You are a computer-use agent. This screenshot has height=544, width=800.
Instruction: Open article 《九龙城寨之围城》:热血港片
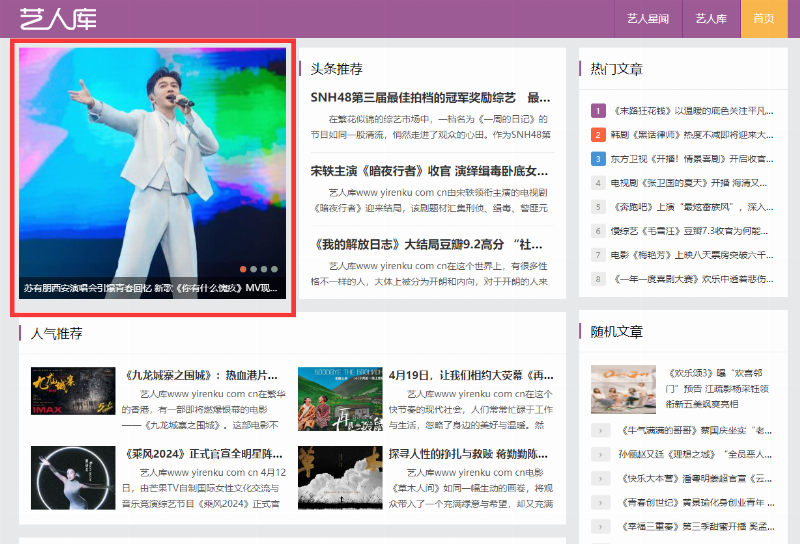[x=200, y=376]
